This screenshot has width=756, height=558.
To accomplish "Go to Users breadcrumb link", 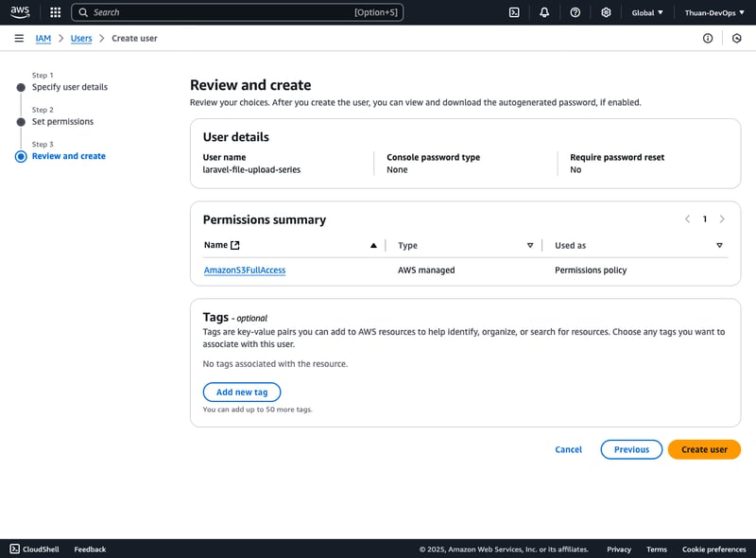I will [81, 38].
